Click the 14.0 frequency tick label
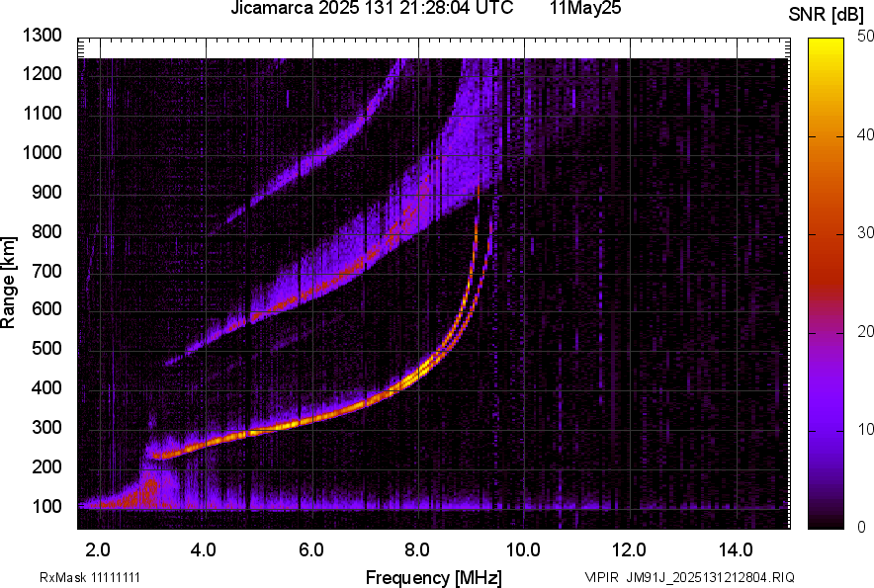 tap(736, 550)
